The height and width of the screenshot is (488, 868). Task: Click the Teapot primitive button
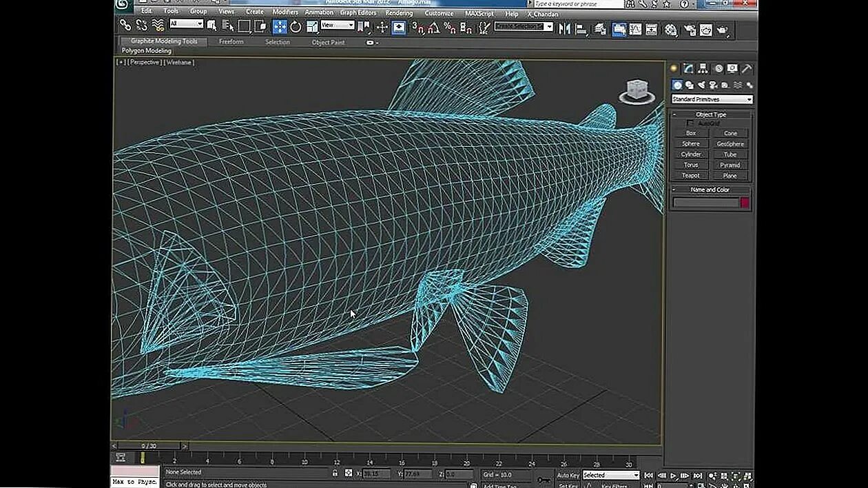click(691, 176)
